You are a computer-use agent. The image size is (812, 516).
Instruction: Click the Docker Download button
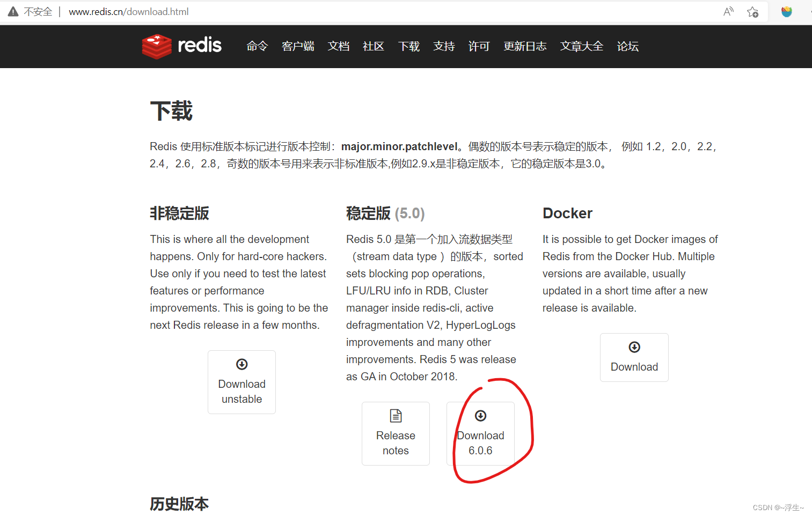(634, 357)
